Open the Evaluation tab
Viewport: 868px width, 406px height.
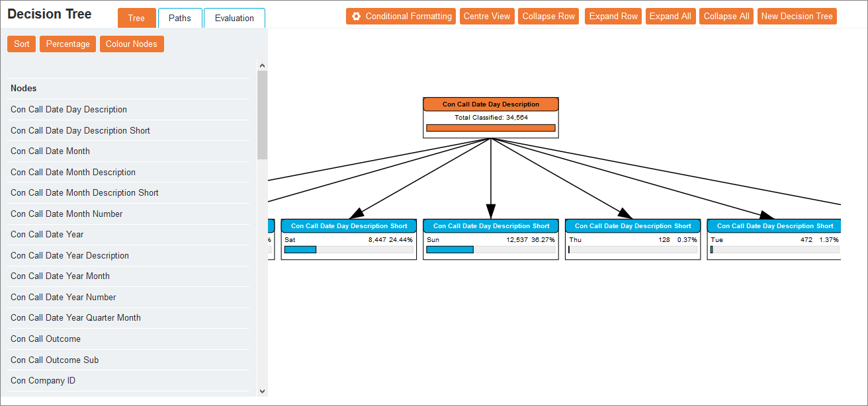tap(234, 18)
